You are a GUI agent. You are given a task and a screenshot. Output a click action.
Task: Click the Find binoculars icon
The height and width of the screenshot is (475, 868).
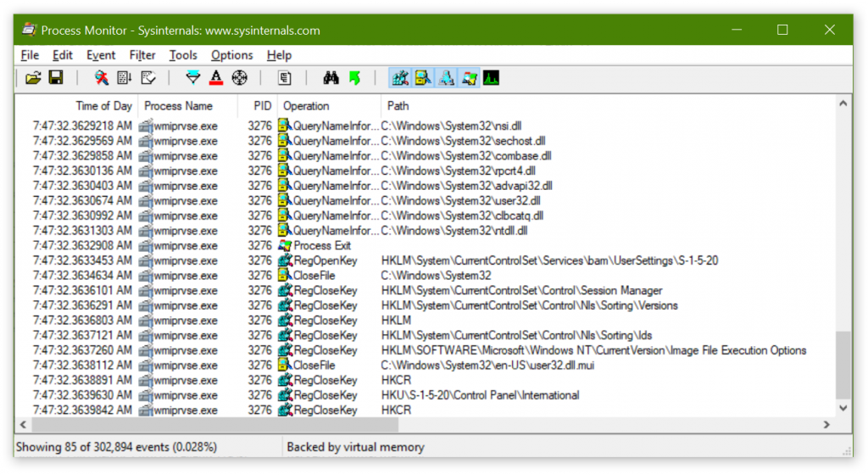click(x=331, y=78)
